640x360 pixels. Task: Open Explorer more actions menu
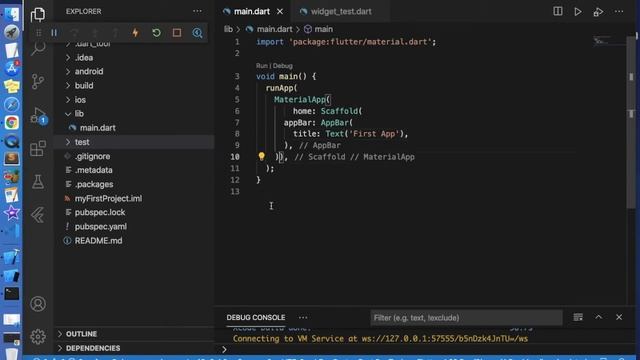197,11
